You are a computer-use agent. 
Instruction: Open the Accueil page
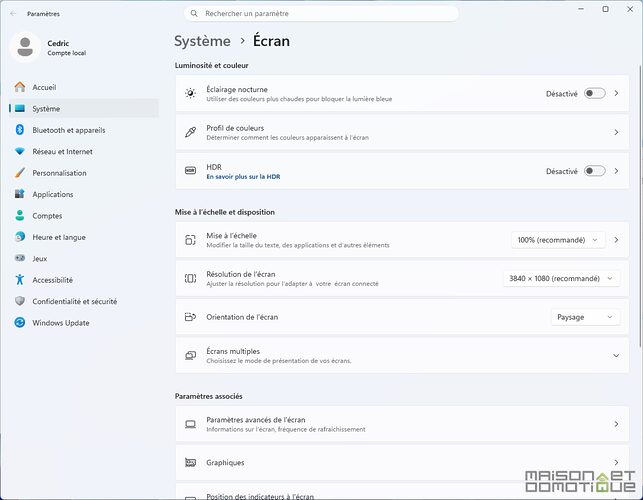click(84, 87)
